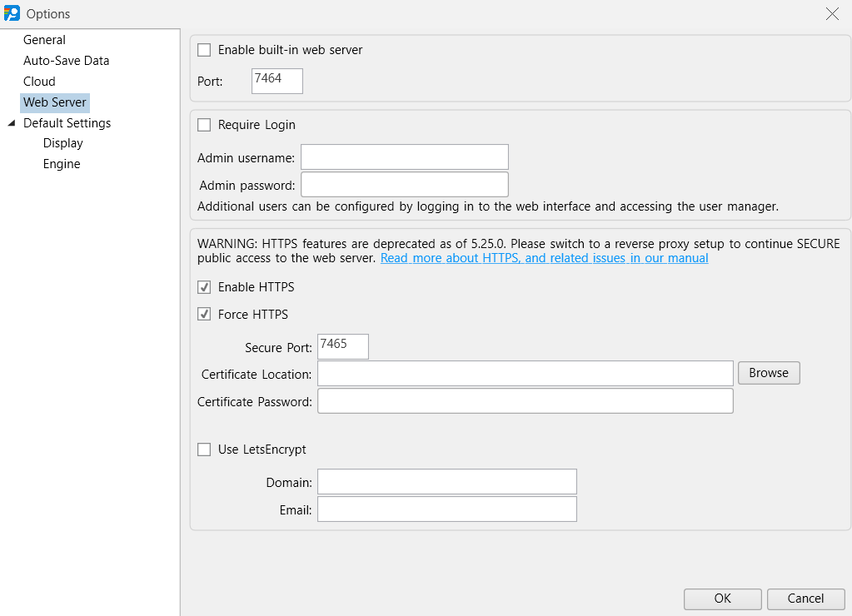Dismiss the dialog with Cancel
Image resolution: width=852 pixels, height=616 pixels.
click(805, 599)
